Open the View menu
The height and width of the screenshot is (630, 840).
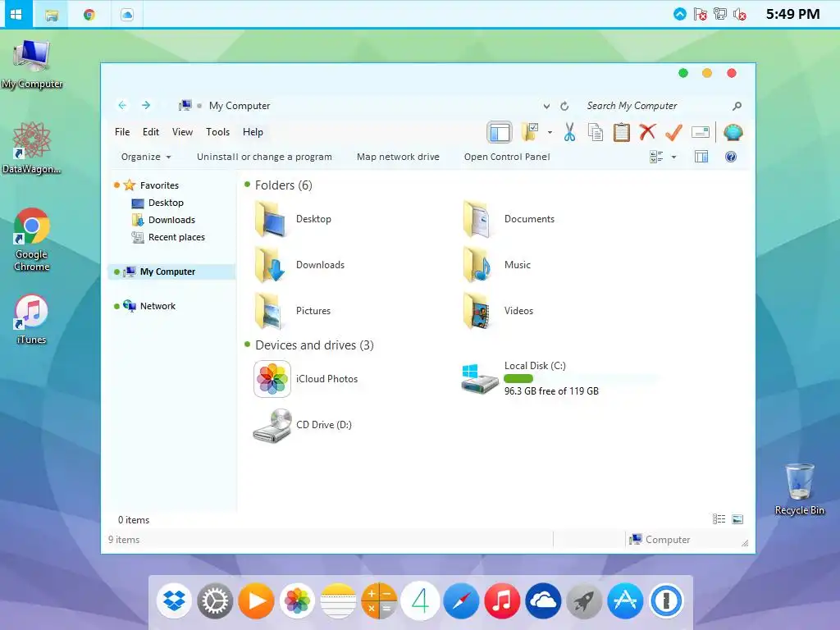(x=182, y=132)
